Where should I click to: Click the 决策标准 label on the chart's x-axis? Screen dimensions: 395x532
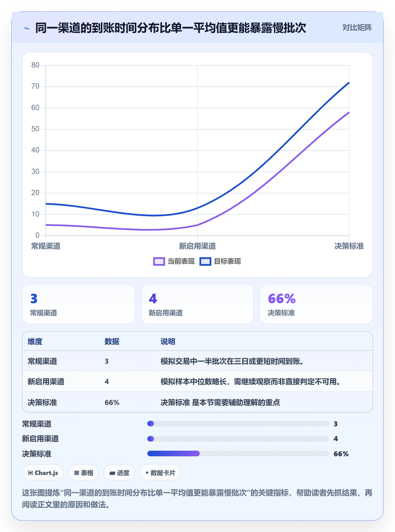[x=349, y=246]
